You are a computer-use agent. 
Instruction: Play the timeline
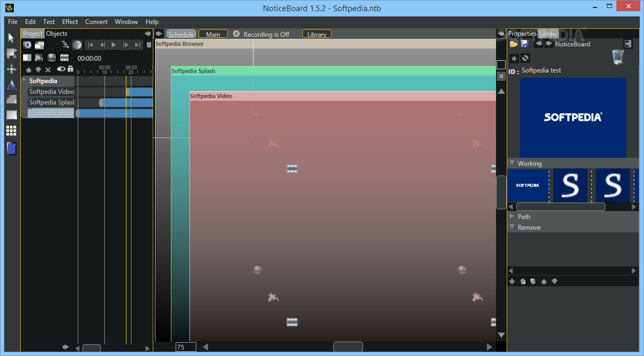[x=114, y=45]
